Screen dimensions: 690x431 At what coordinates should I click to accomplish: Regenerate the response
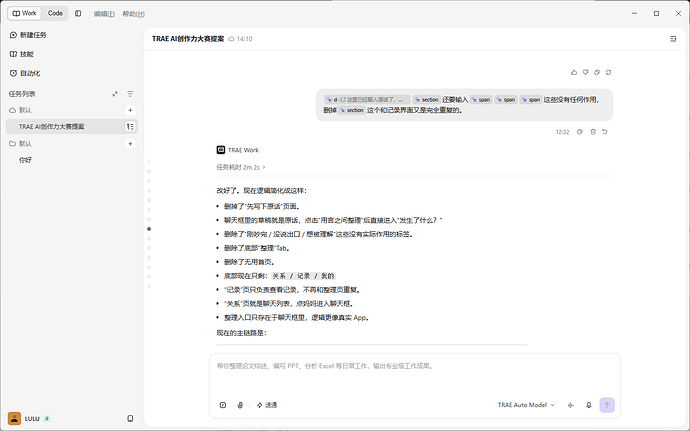[x=609, y=72]
